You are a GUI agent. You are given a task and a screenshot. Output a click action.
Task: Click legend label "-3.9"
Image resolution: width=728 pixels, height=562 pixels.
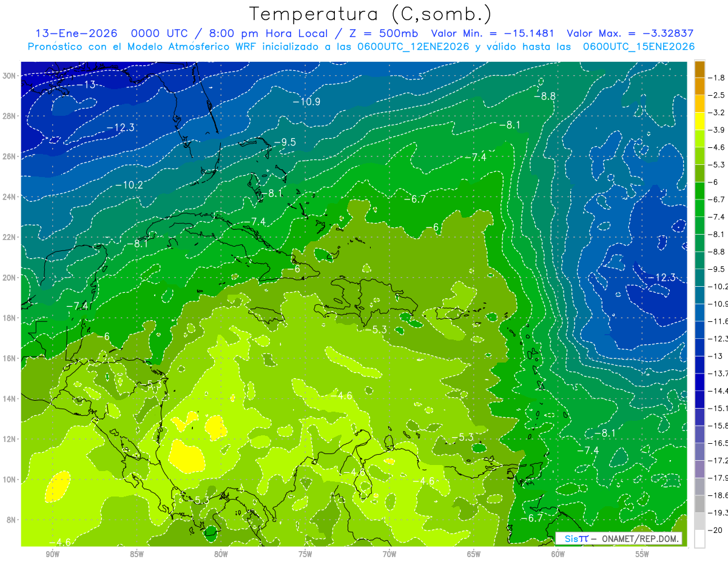(718, 130)
